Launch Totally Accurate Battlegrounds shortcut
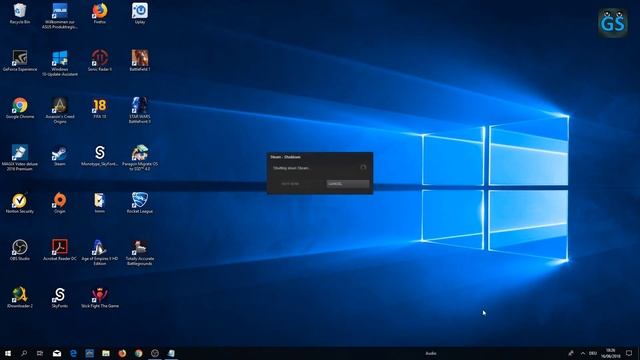Image resolution: width=640 pixels, height=360 pixels. [140, 252]
